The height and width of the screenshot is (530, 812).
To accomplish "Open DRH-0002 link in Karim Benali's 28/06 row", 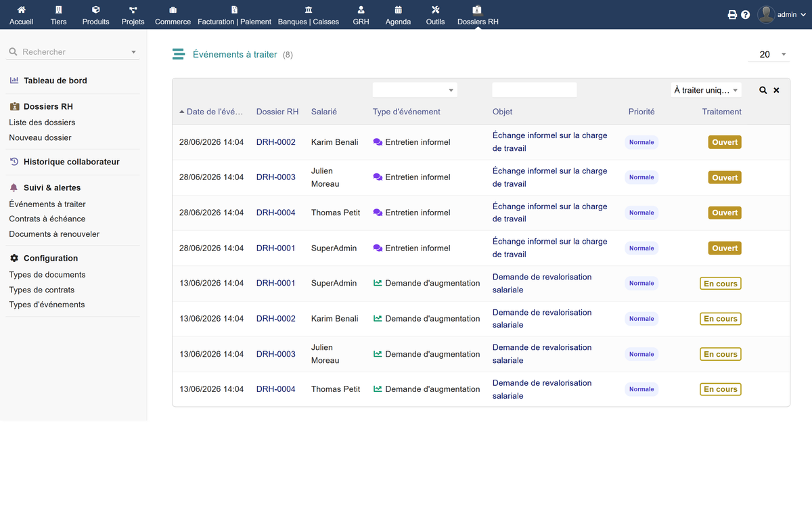I will pos(276,142).
